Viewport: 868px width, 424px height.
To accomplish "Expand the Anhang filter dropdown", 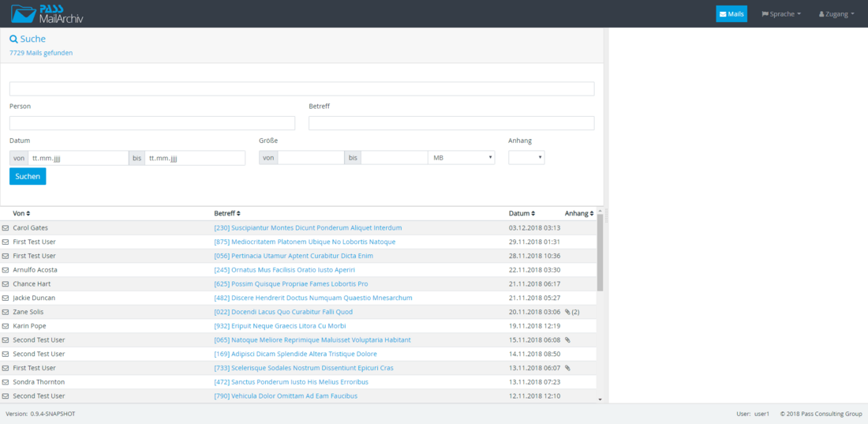I will (526, 158).
